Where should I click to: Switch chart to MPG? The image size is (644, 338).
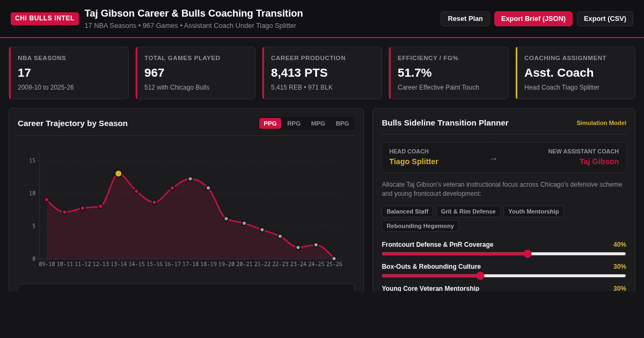(x=318, y=123)
